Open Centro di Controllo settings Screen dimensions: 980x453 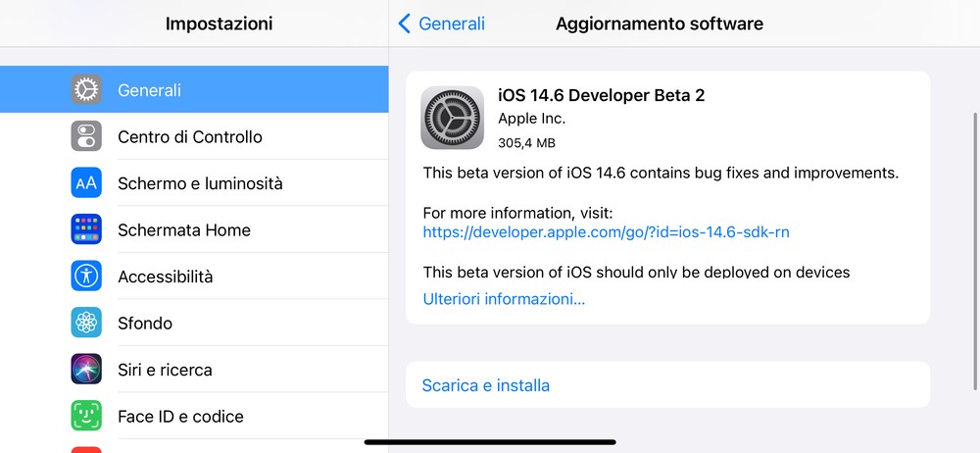[x=194, y=135]
